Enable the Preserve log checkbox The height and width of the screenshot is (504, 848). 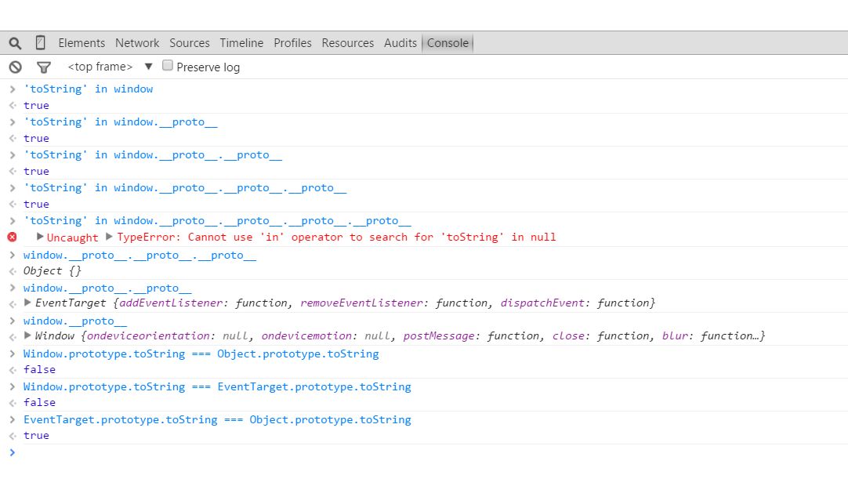pyautogui.click(x=167, y=66)
